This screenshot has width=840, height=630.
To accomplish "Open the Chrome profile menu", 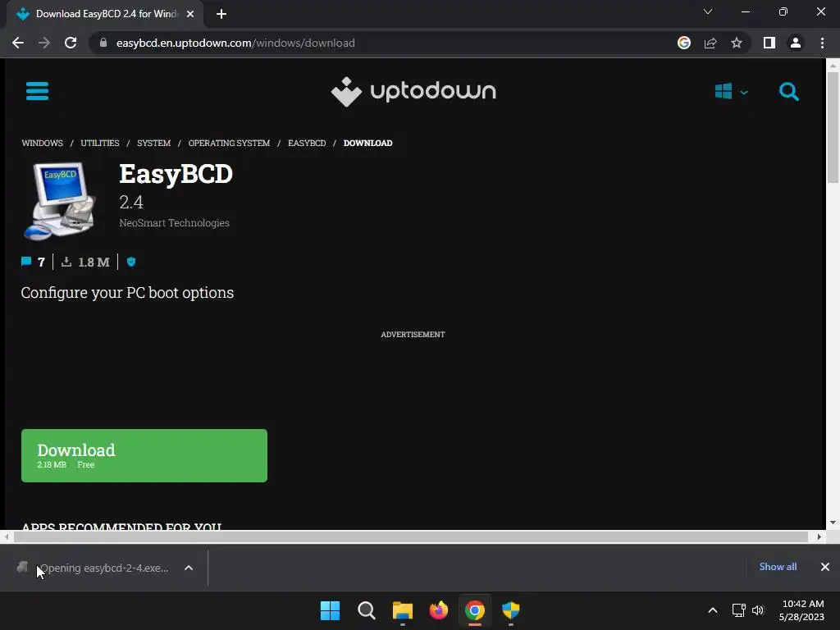I will point(796,43).
